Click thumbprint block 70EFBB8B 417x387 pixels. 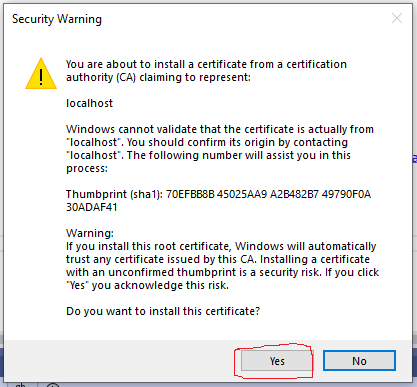tap(190, 194)
